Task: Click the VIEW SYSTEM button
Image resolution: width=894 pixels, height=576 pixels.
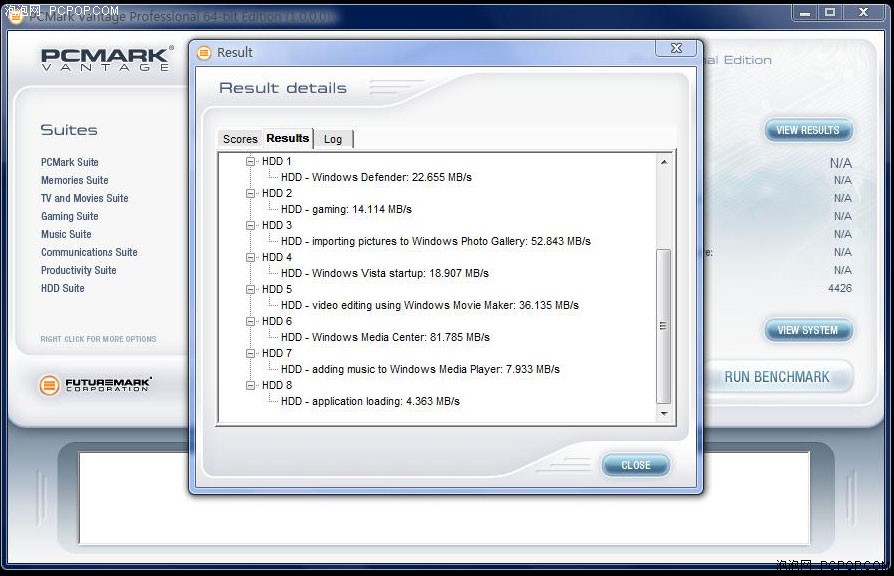Action: pos(808,330)
